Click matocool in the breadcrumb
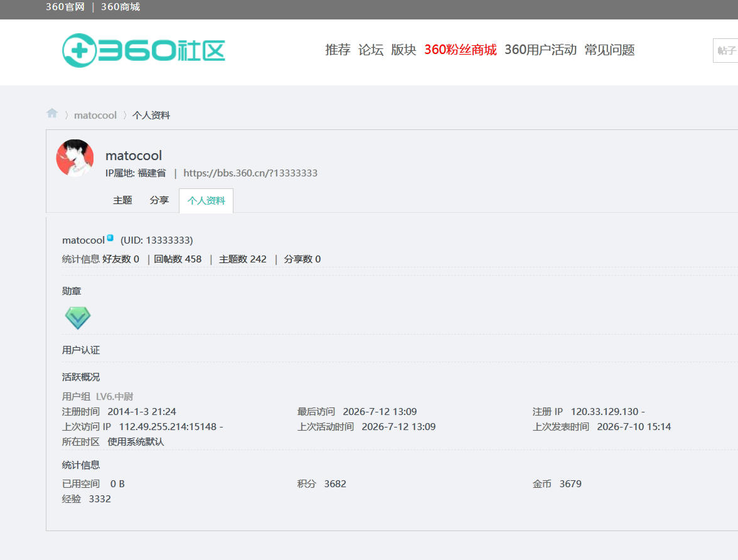Viewport: 738px width, 560px height. 95,116
